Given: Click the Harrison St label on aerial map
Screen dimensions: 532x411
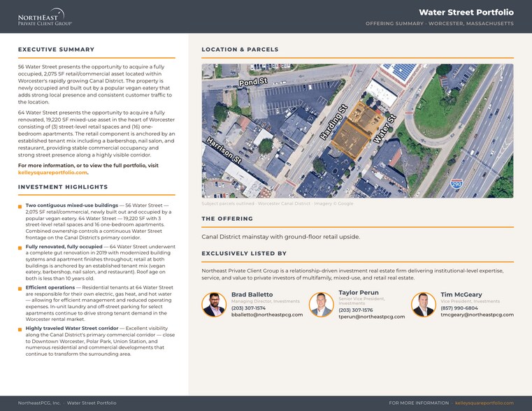Looking at the screenshot, I should [x=224, y=150].
